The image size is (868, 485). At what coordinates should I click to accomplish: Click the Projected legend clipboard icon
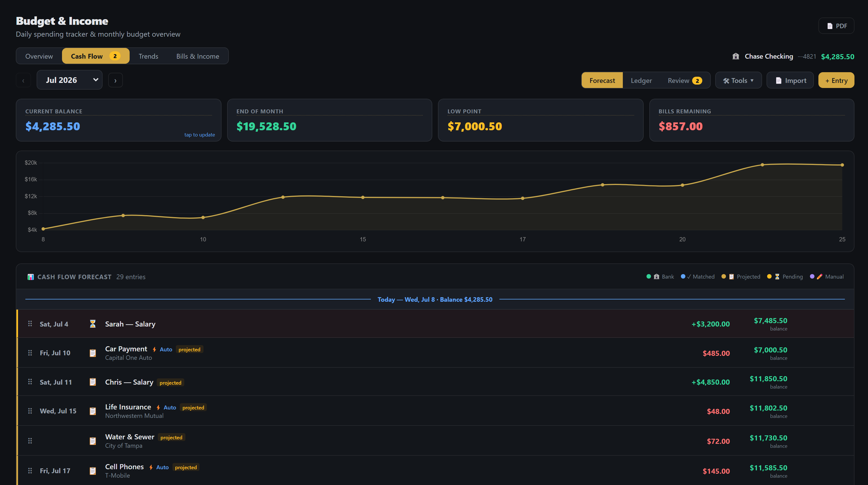732,277
